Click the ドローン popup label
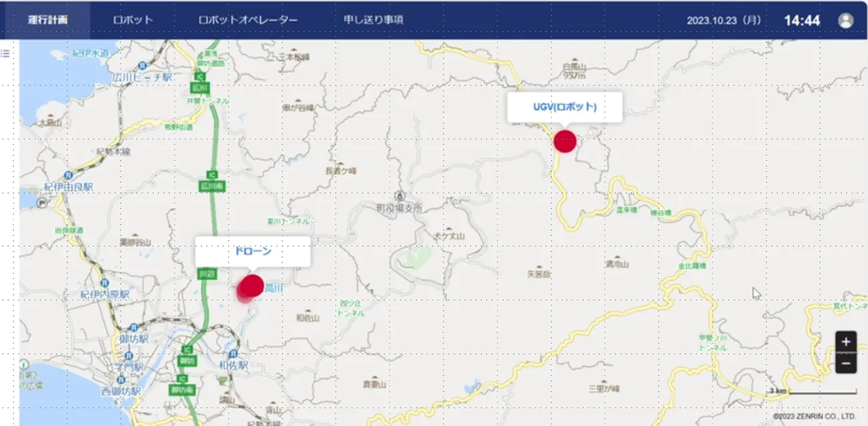 click(252, 251)
